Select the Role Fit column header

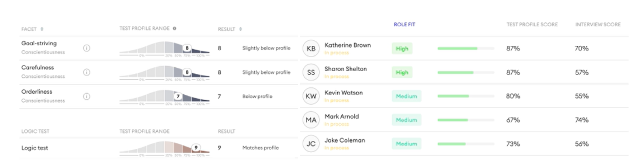tap(404, 24)
